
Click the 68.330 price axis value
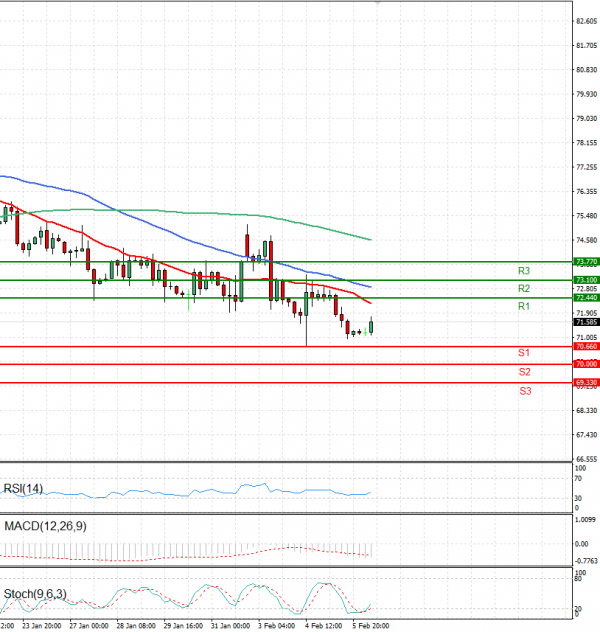[587, 411]
